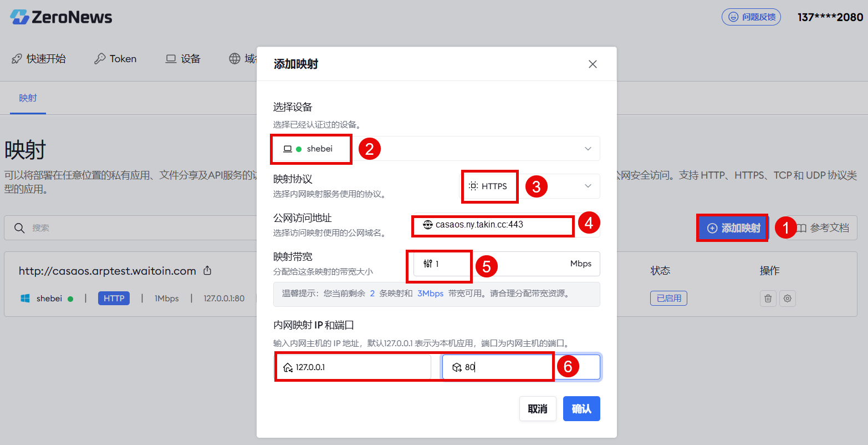Click the search box 搜索
The height and width of the screenshot is (445, 868).
130,228
